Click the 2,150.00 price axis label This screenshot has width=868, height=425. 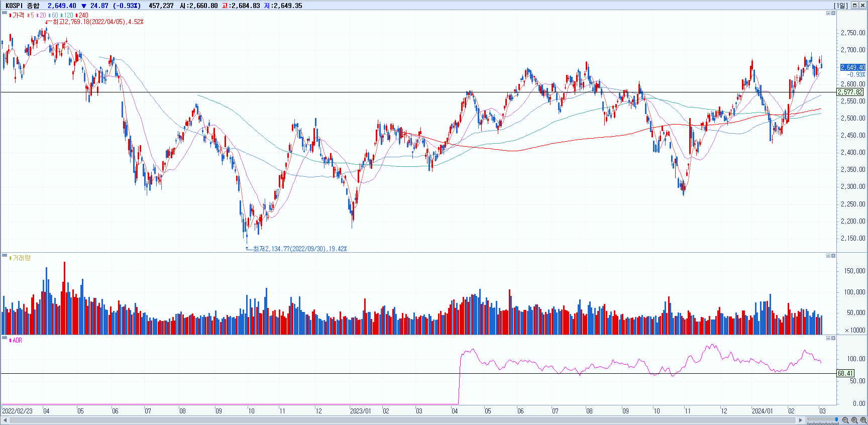pos(853,238)
